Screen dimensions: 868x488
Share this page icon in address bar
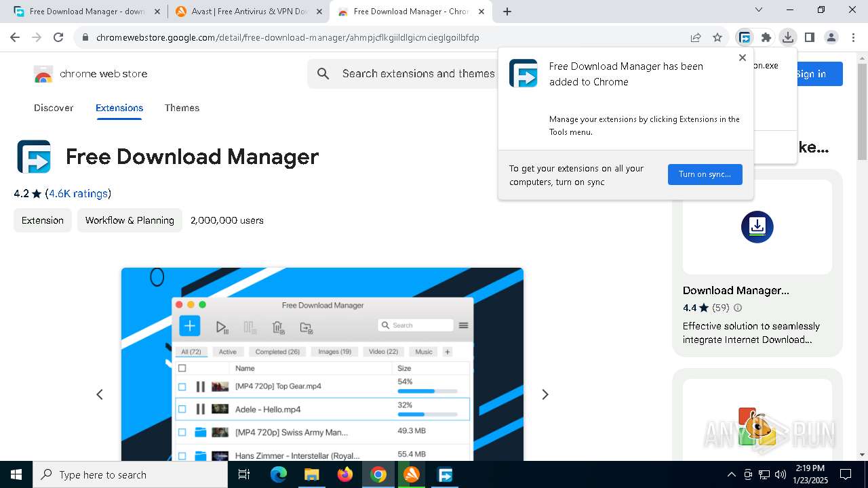click(x=696, y=37)
